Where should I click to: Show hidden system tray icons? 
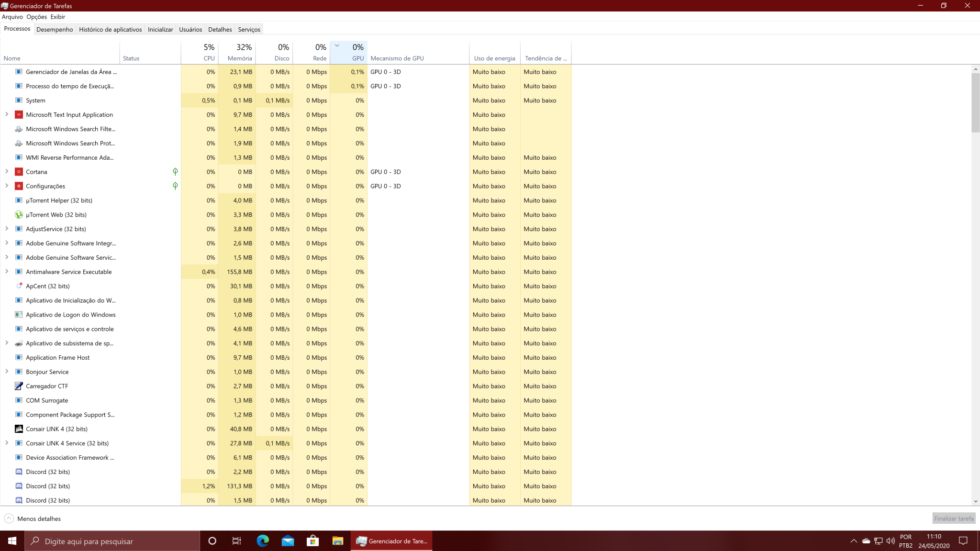click(x=854, y=541)
